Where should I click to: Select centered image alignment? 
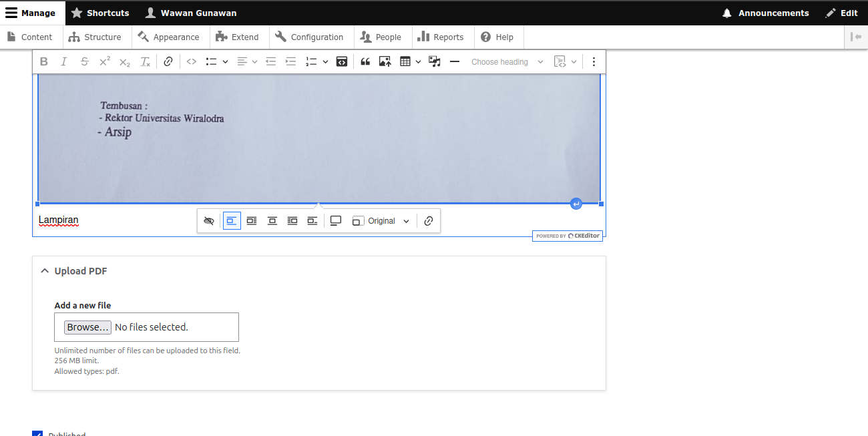click(272, 221)
